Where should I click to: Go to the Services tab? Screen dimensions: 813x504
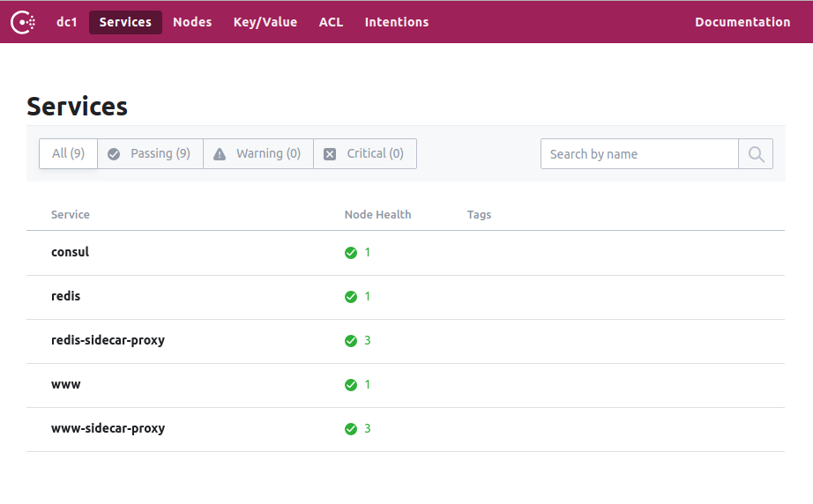pyautogui.click(x=125, y=22)
